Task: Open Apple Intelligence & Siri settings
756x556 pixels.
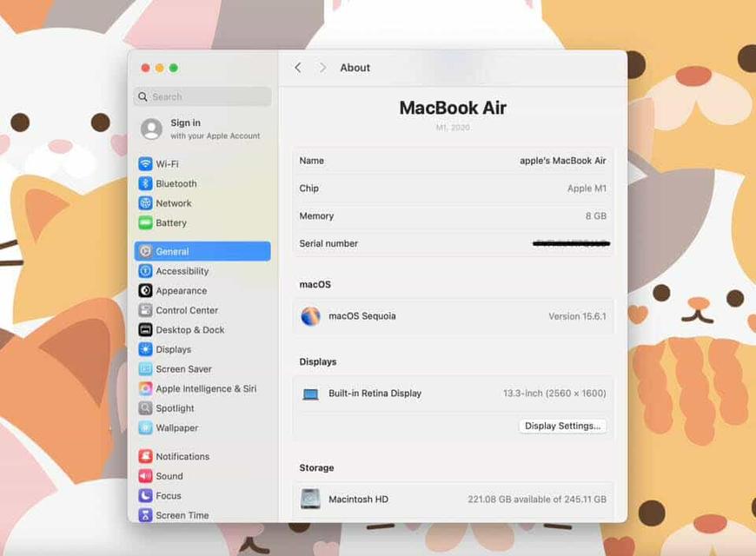Action: (x=146, y=388)
